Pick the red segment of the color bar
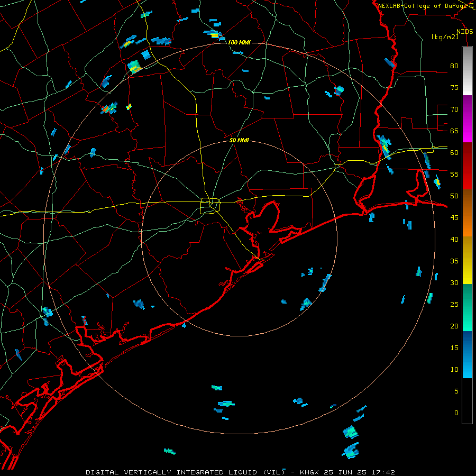This screenshot has width=476, height=476. (467, 166)
